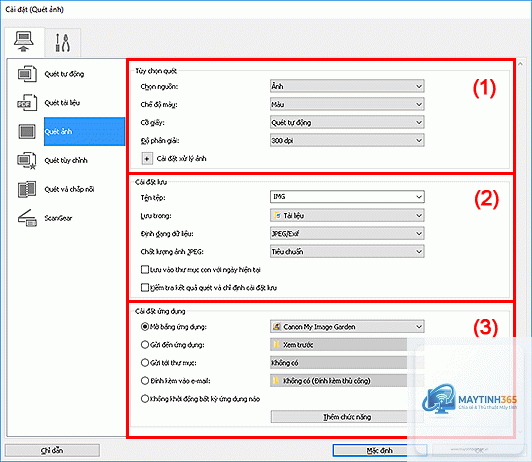Click the Chỉ dẫn help button
The image size is (532, 462).
[52, 450]
